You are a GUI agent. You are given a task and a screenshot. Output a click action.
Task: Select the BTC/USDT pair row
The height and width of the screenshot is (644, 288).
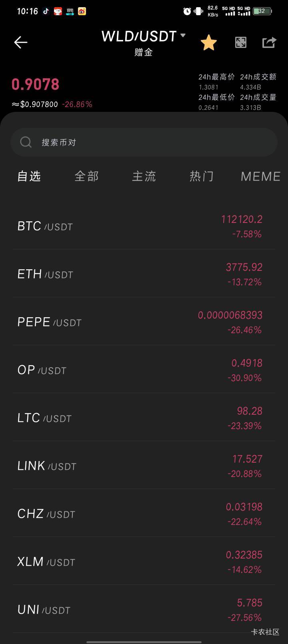tap(144, 226)
